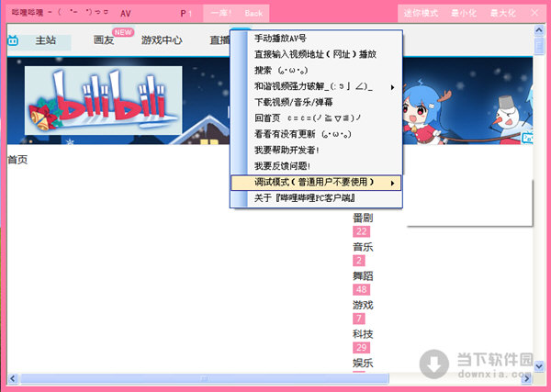Open the 科技 category link

point(363,334)
